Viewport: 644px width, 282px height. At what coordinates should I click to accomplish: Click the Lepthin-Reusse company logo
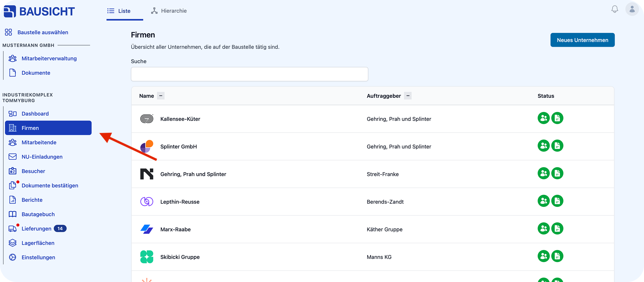click(147, 202)
